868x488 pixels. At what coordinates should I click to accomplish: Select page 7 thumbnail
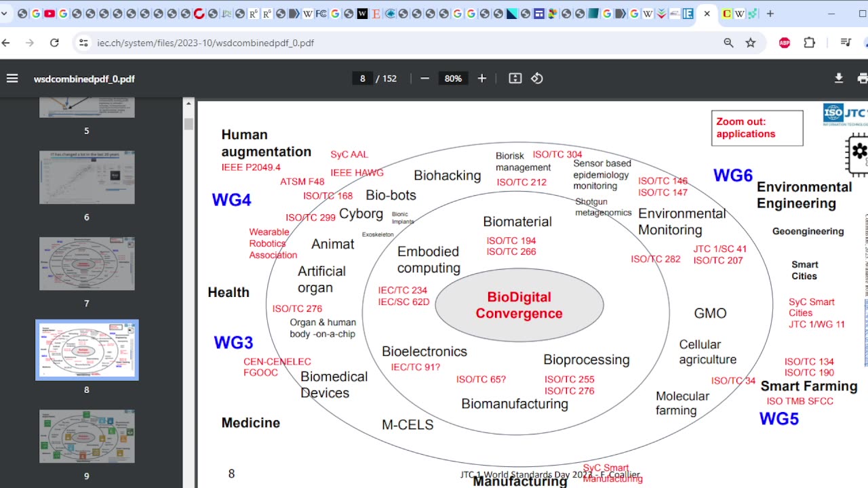tap(87, 264)
